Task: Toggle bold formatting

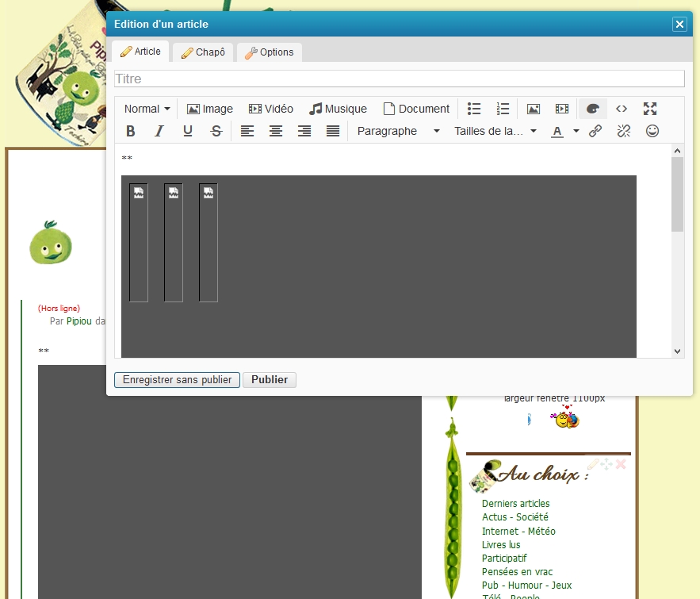Action: (131, 132)
